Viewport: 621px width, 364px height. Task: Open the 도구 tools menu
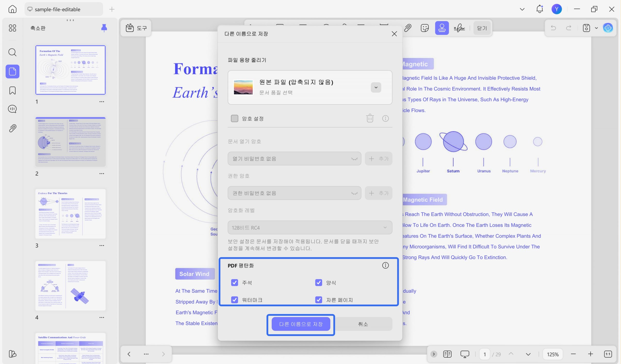[136, 28]
